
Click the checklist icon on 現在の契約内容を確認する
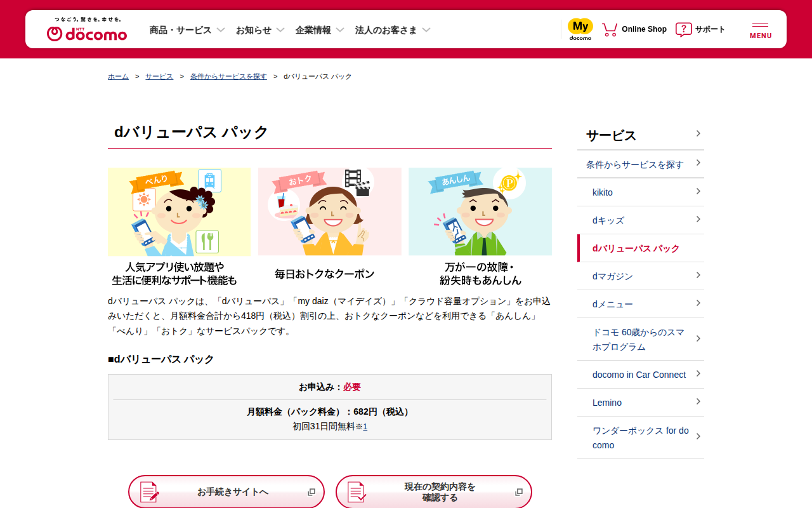pyautogui.click(x=357, y=492)
